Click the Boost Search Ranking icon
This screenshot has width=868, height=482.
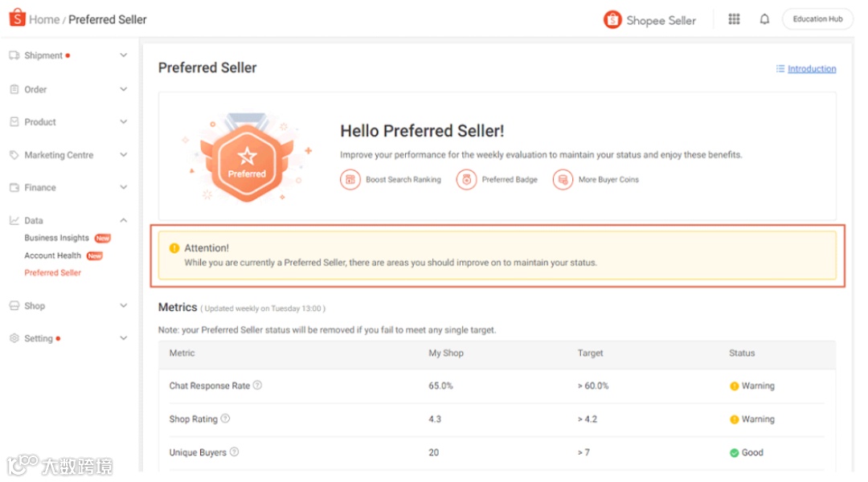coord(350,180)
